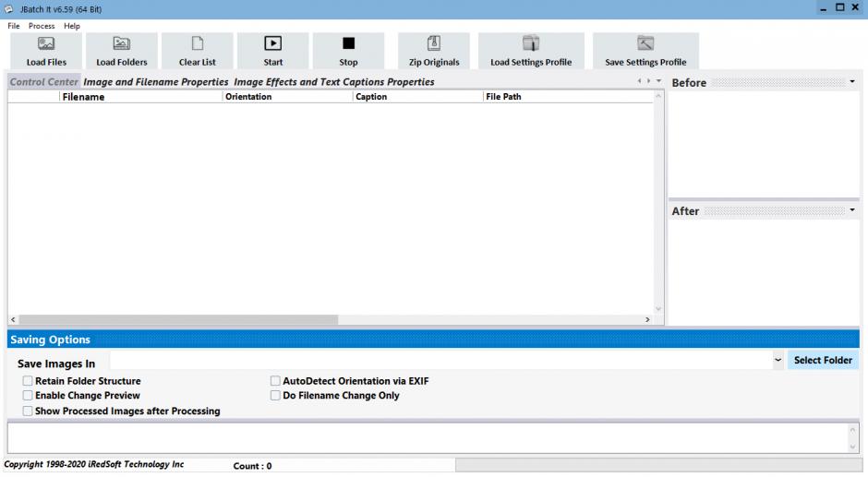
Task: Toggle Enable Change Preview checkbox
Action: [28, 395]
